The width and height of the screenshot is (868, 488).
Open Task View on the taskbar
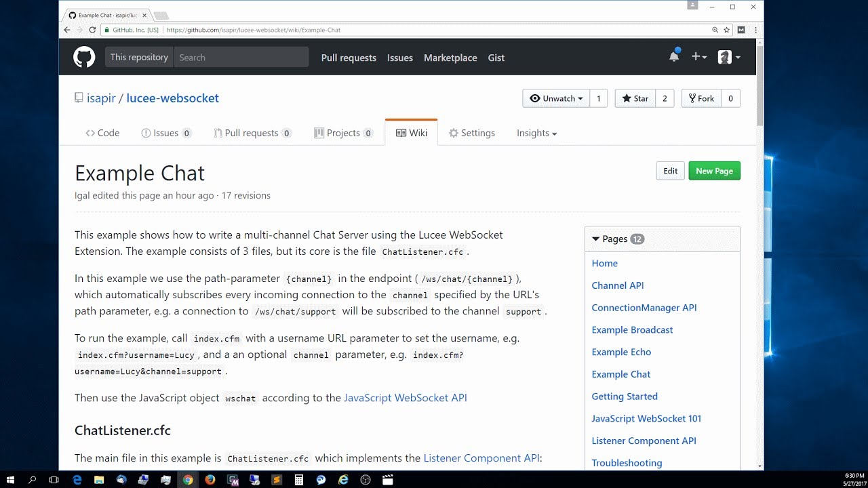tap(54, 480)
